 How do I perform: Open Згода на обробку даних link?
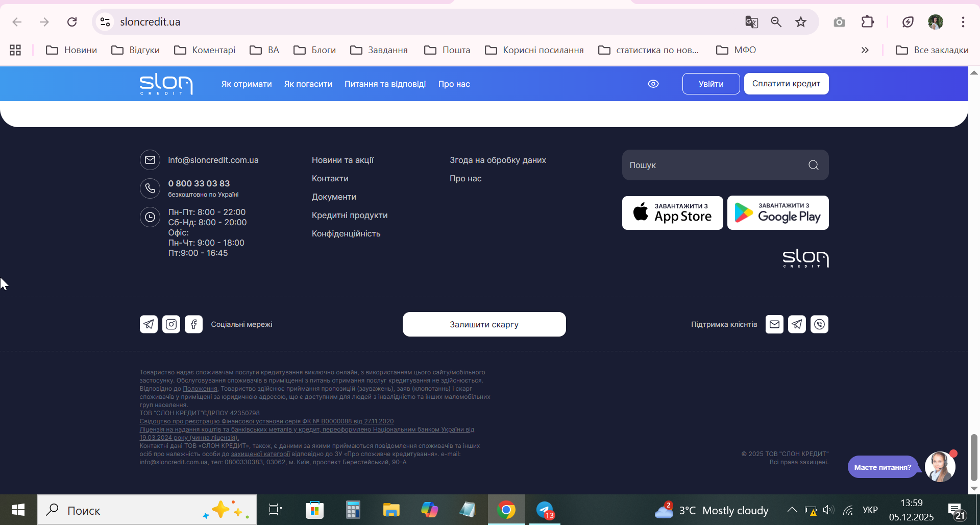(498, 160)
